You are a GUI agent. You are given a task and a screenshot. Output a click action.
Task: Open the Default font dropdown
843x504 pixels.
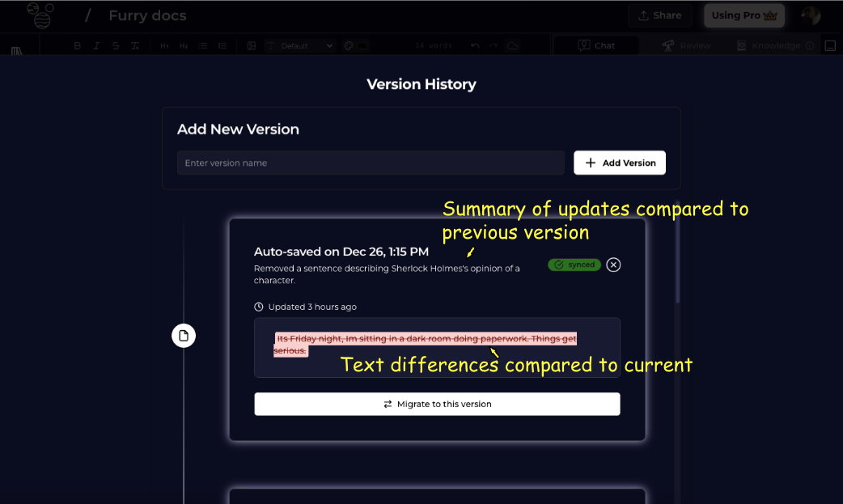tap(300, 46)
